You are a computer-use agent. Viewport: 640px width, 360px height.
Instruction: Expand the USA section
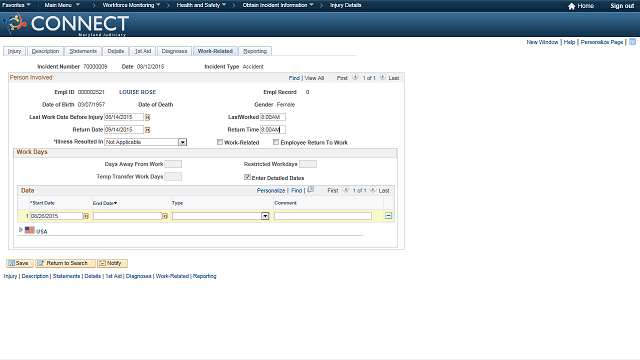coord(21,230)
